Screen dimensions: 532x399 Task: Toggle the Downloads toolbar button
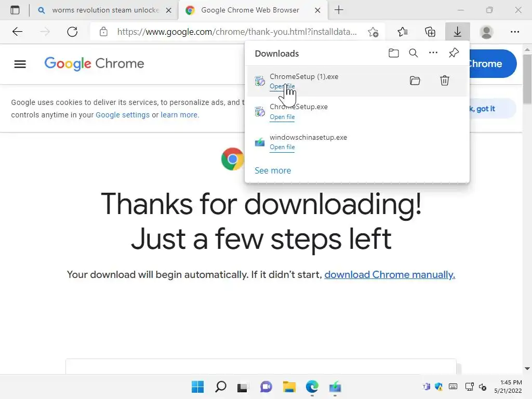[x=457, y=32]
